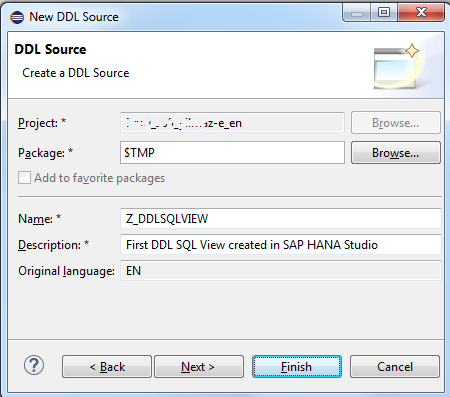Image resolution: width=450 pixels, height=397 pixels.
Task: Browse for a Package
Action: 396,153
